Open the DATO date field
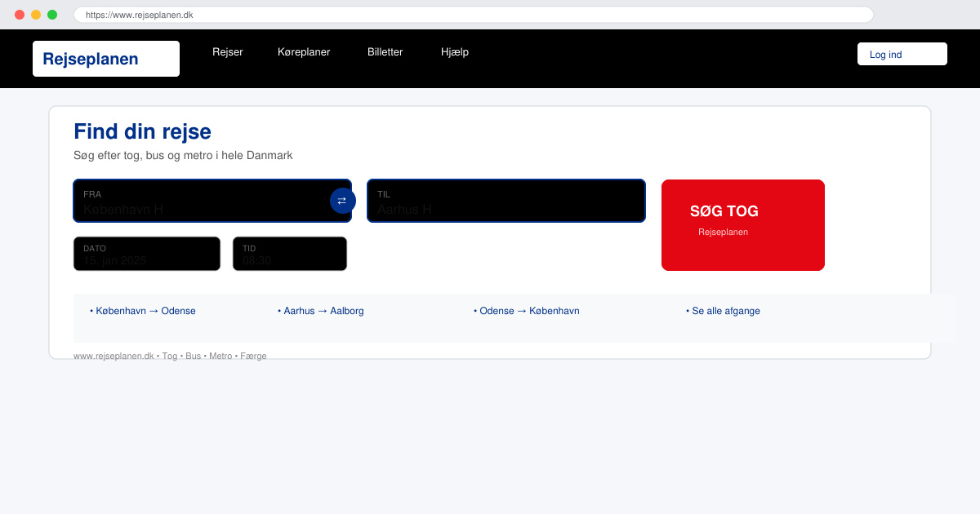980x514 pixels. (147, 254)
